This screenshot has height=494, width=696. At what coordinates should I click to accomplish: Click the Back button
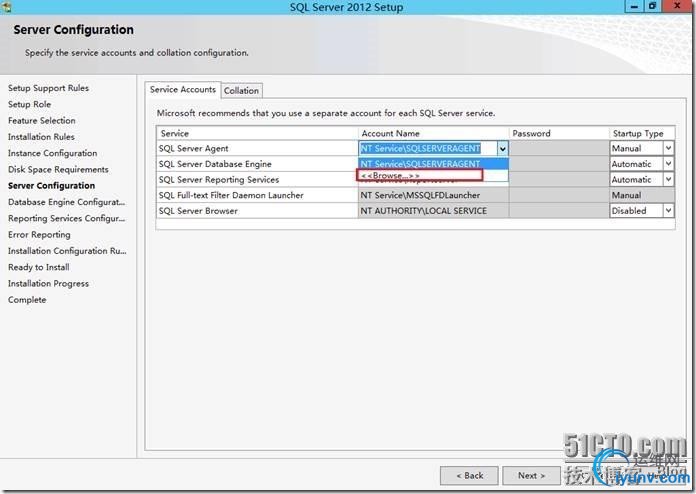click(x=469, y=476)
